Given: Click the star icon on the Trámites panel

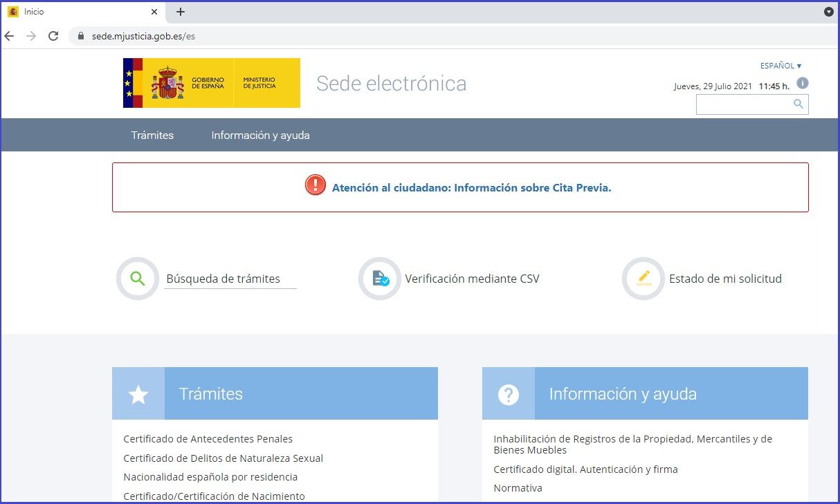Looking at the screenshot, I should pyautogui.click(x=138, y=394).
